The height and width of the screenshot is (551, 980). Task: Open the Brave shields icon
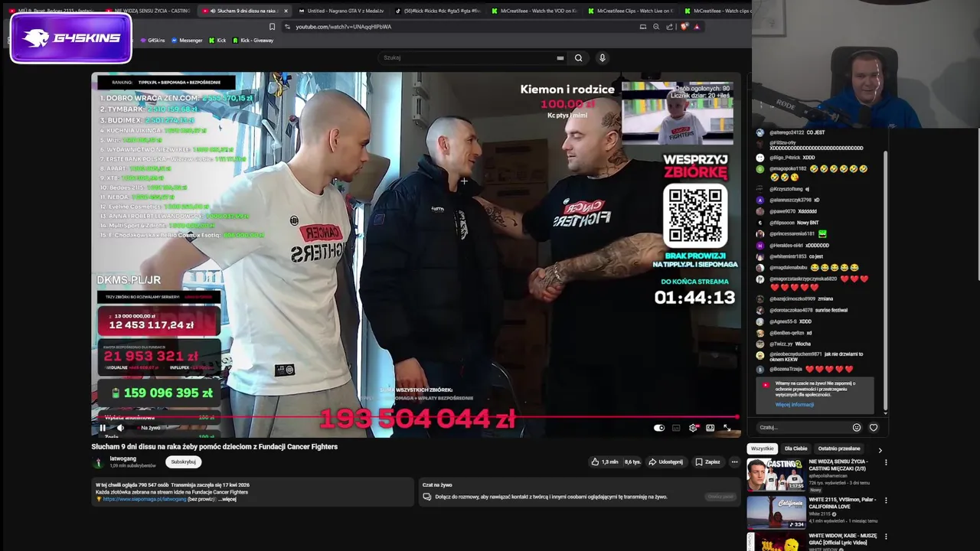pyautogui.click(x=683, y=27)
